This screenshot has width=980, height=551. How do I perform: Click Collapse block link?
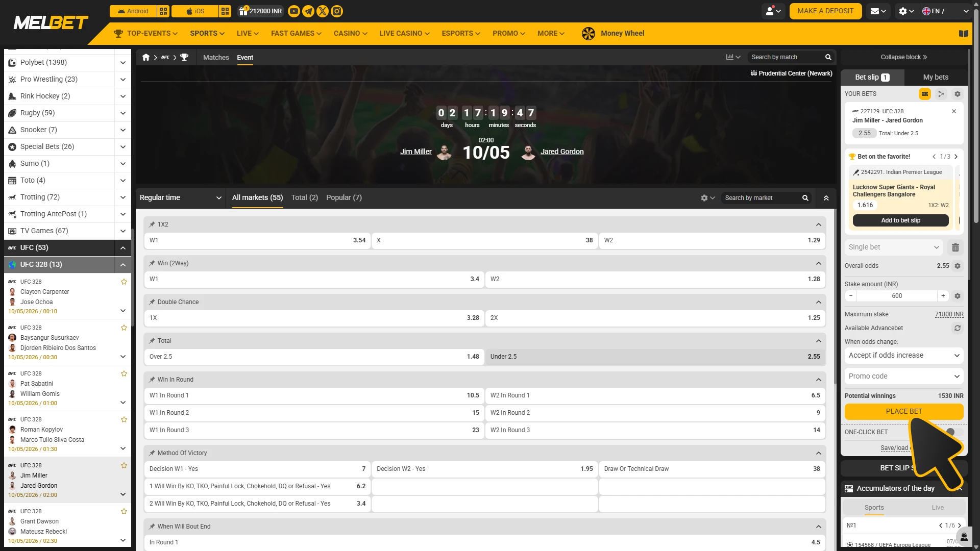coord(903,57)
